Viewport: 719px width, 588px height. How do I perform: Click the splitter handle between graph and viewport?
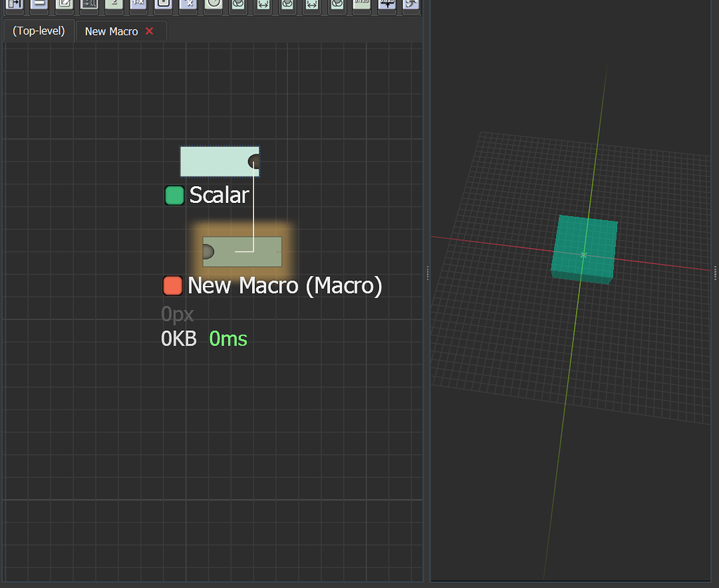[x=426, y=273]
